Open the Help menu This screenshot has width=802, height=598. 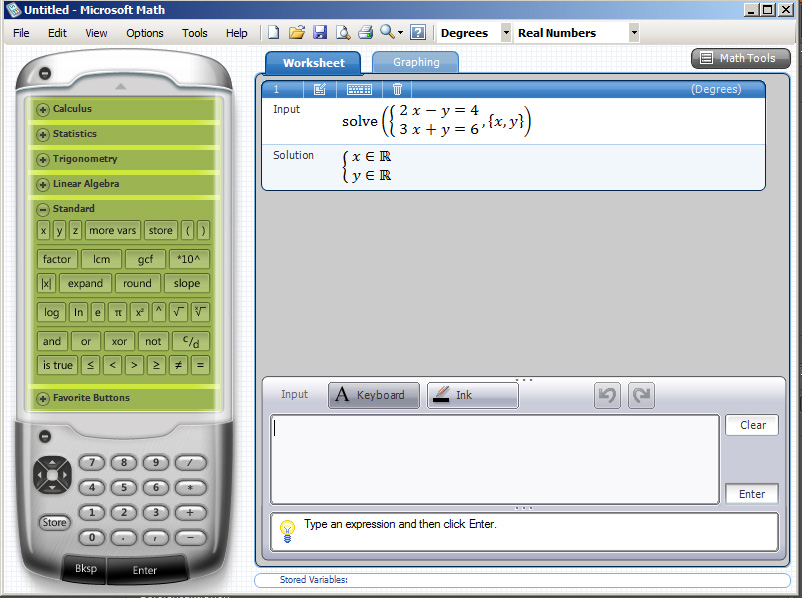(x=236, y=33)
